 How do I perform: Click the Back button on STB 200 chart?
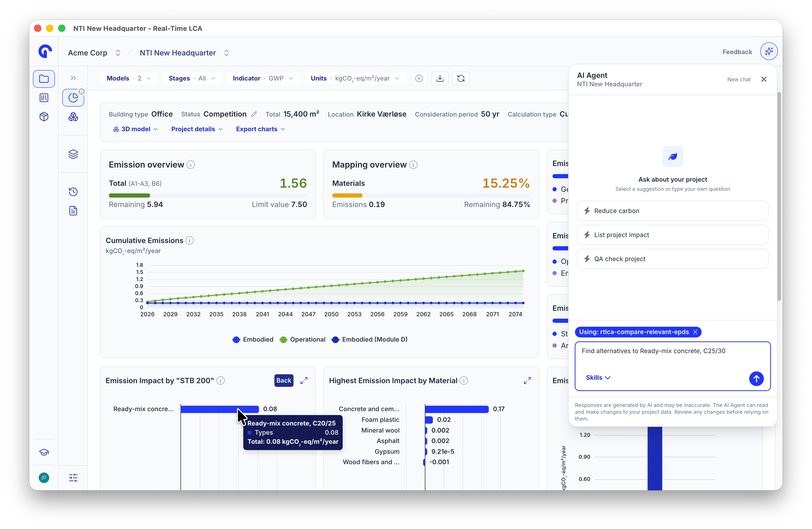click(x=284, y=380)
